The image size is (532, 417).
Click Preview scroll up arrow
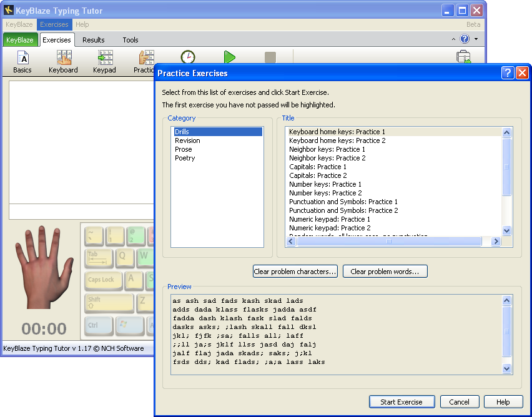click(506, 300)
